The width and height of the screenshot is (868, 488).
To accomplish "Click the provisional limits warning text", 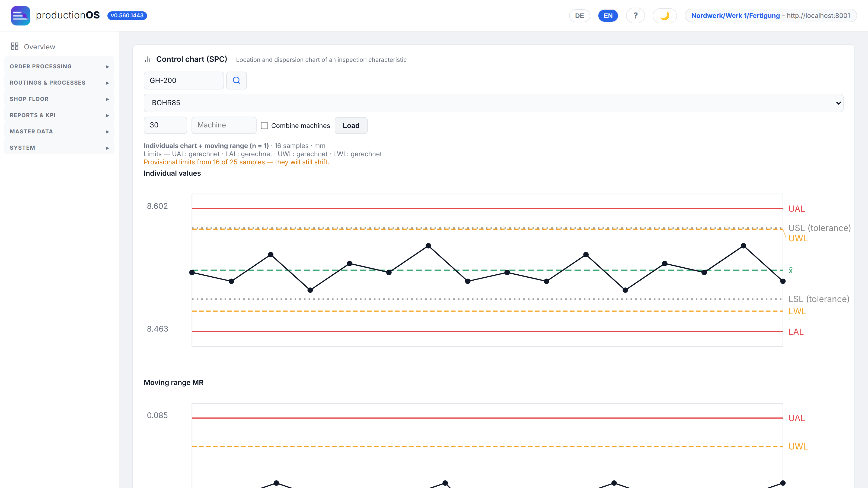I will tap(236, 162).
